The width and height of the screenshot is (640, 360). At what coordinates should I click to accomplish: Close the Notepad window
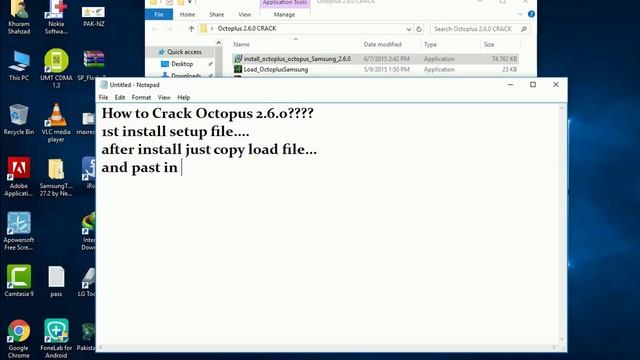[x=556, y=84]
